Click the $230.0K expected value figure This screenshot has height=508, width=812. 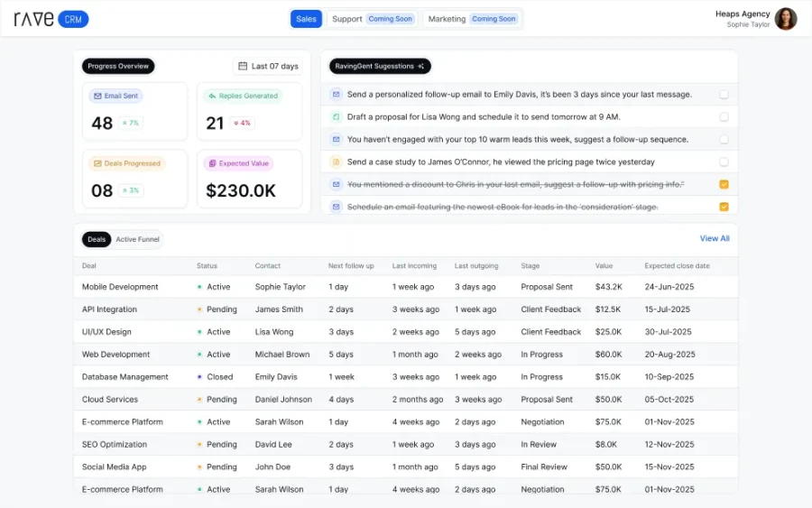241,190
